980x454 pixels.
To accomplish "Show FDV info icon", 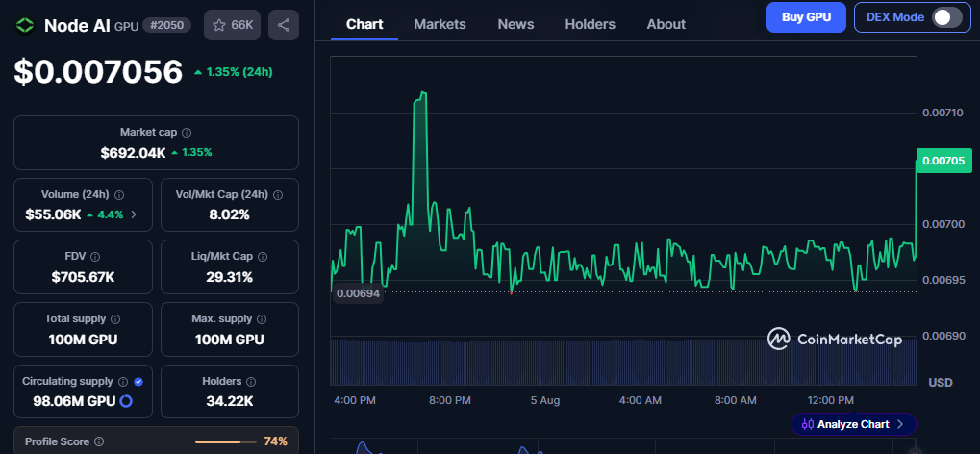I will tap(95, 257).
